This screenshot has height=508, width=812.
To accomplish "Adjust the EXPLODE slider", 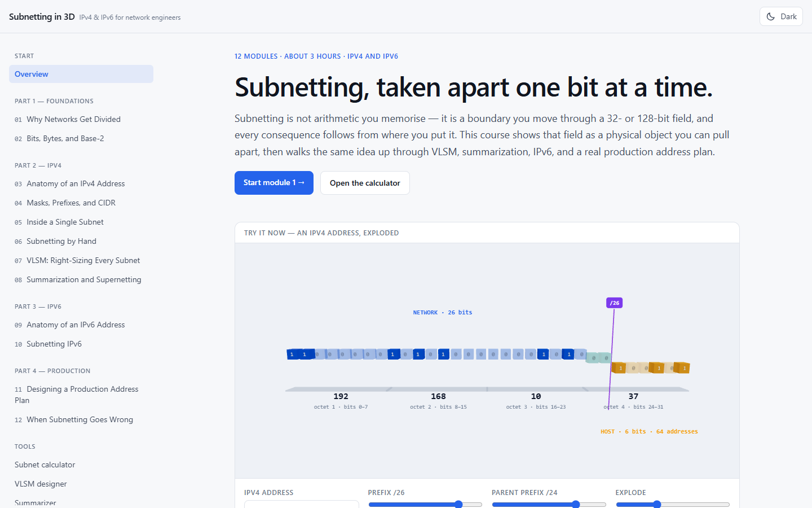I will click(x=673, y=505).
